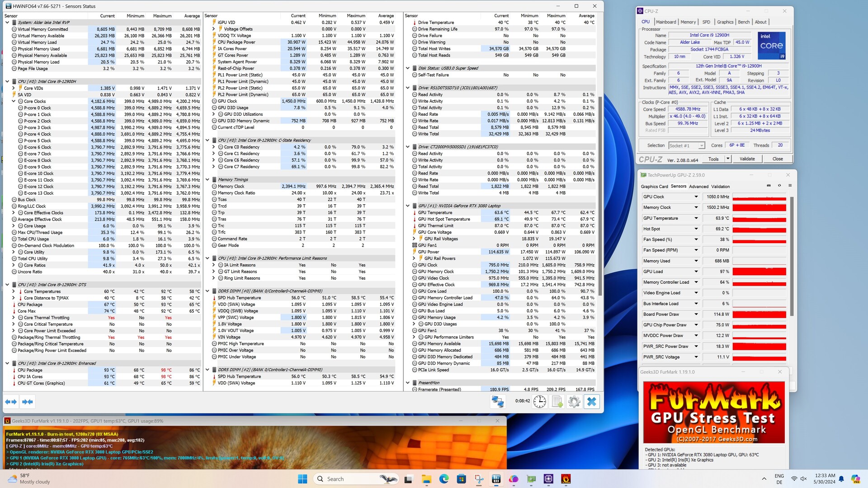Open the Graphics Card tab in GPU-Z
The image size is (868, 488).
pyautogui.click(x=654, y=186)
